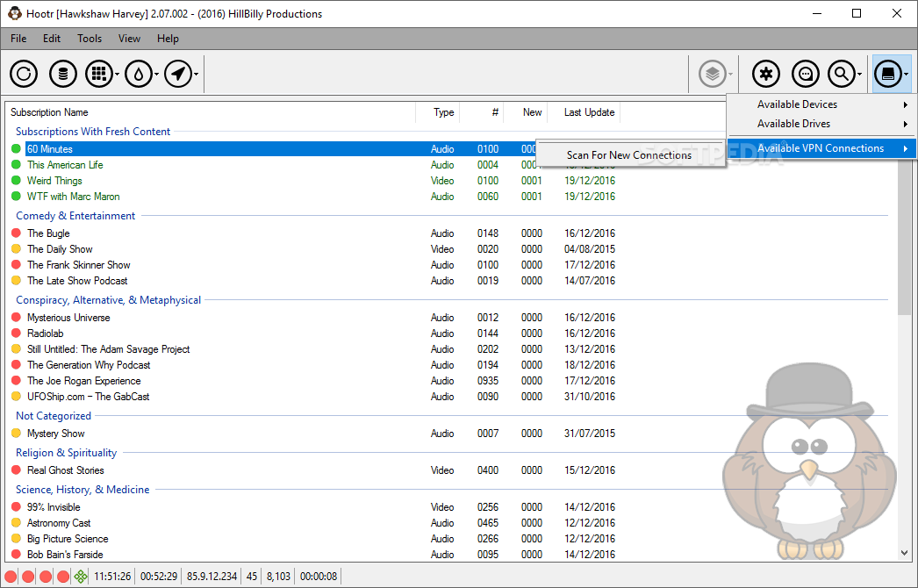Select Available Devices menu entry
918x588 pixels.
point(820,104)
